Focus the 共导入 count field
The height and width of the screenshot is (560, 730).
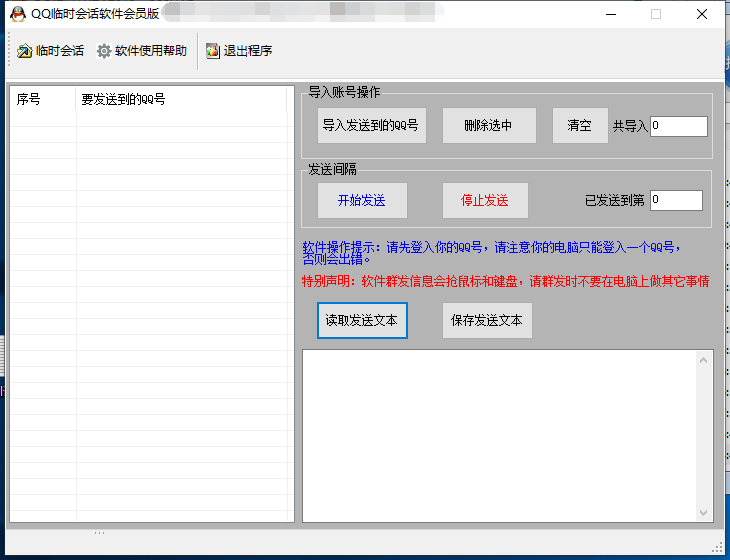tap(679, 126)
